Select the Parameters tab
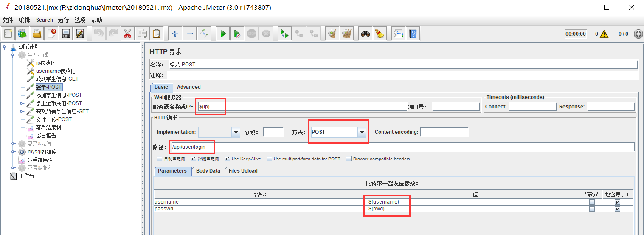Screen dimensions: 644x235 172,171
